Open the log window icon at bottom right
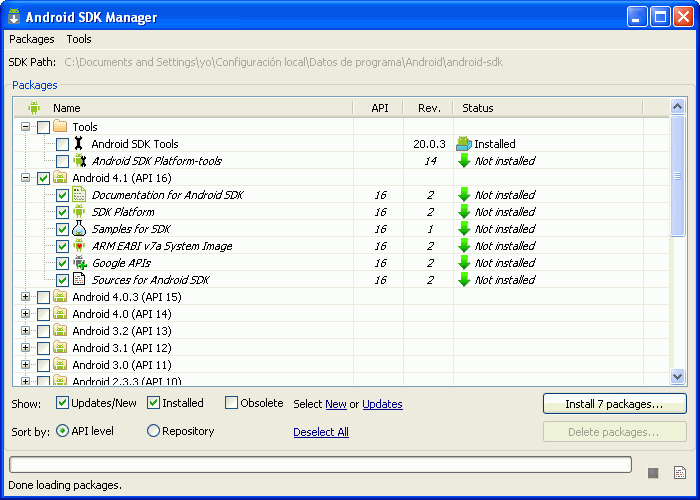 (680, 472)
